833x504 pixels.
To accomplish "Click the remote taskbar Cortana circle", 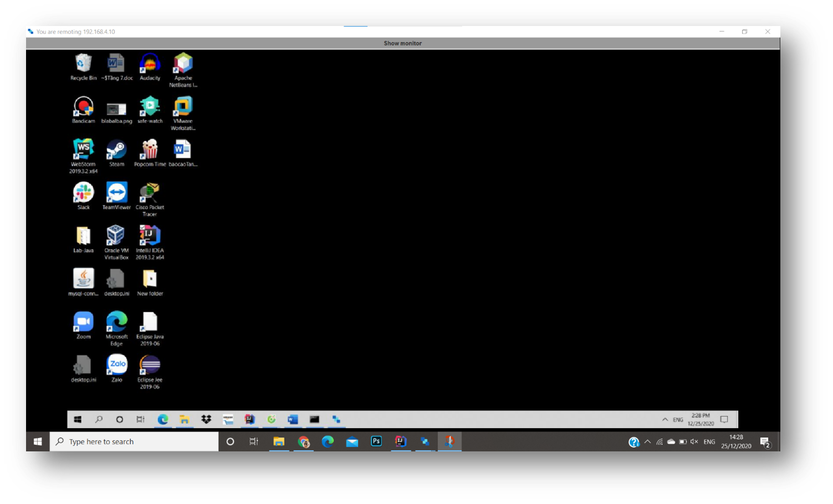I will click(119, 419).
